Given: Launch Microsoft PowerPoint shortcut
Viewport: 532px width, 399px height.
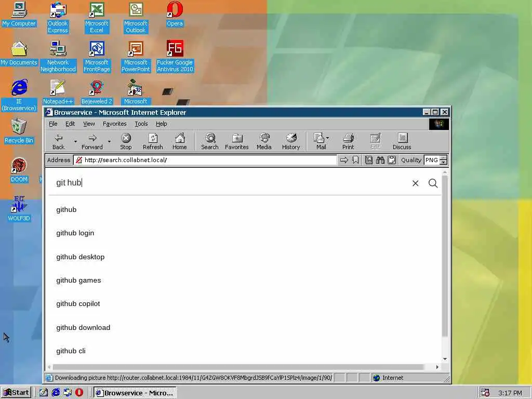Looking at the screenshot, I should [x=136, y=57].
